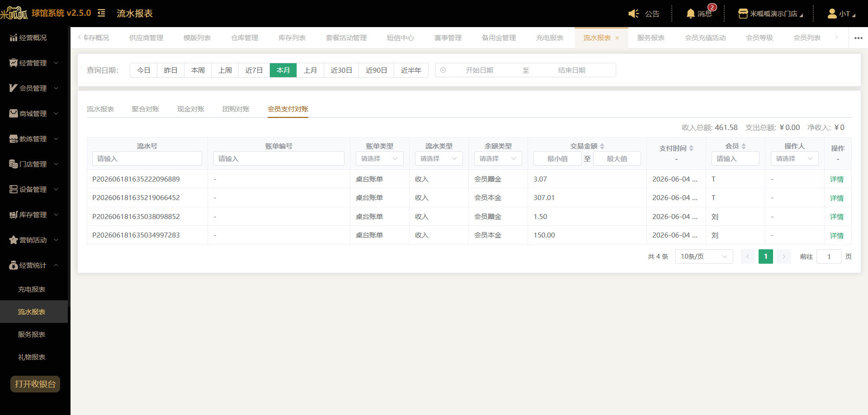Open the 余额类型 filter dropdown
This screenshot has width=868, height=415.
tap(498, 159)
